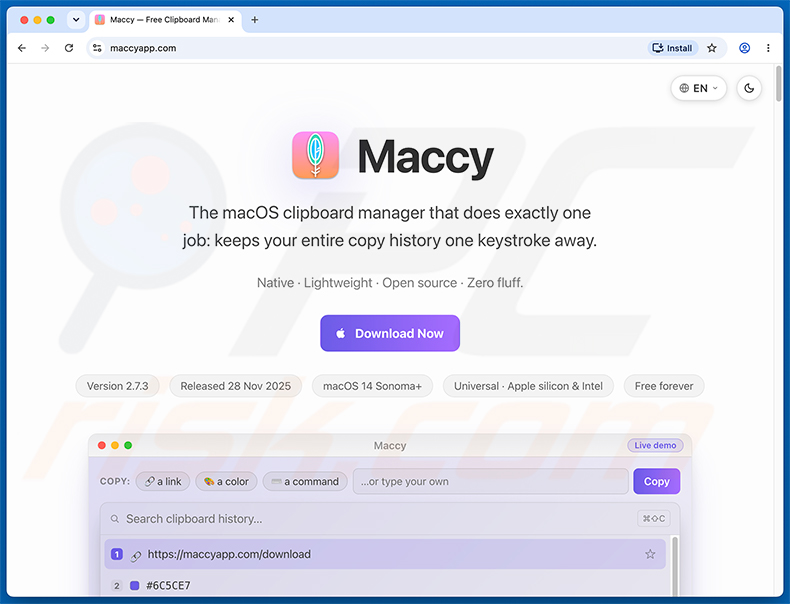This screenshot has height=604, width=790.
Task: Open the EN language dropdown
Action: (698, 88)
